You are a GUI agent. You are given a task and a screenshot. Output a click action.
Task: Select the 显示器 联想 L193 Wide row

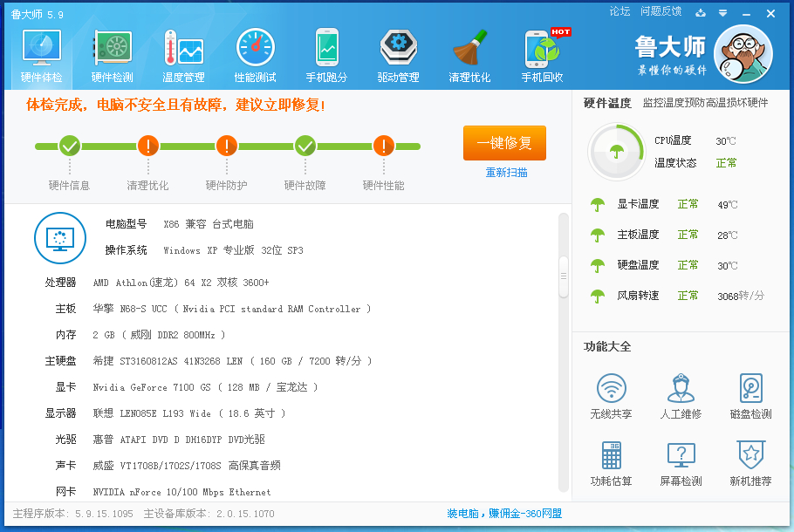(165, 413)
